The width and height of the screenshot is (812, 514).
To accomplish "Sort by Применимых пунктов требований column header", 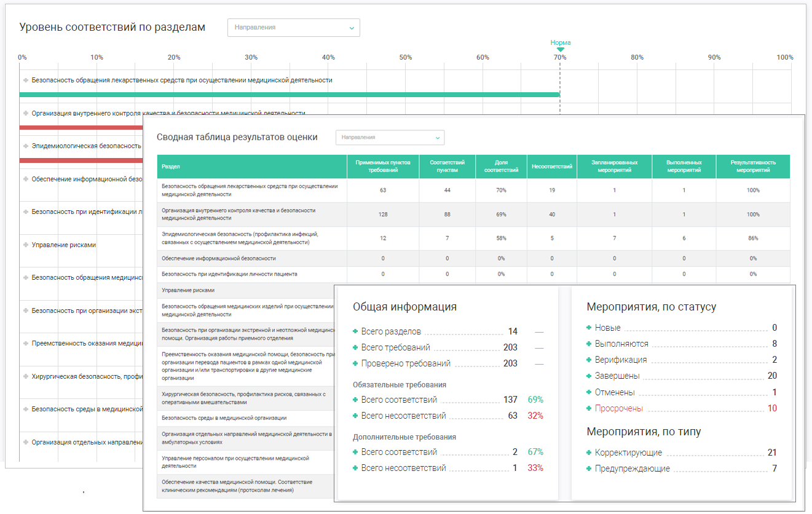I will [x=383, y=167].
